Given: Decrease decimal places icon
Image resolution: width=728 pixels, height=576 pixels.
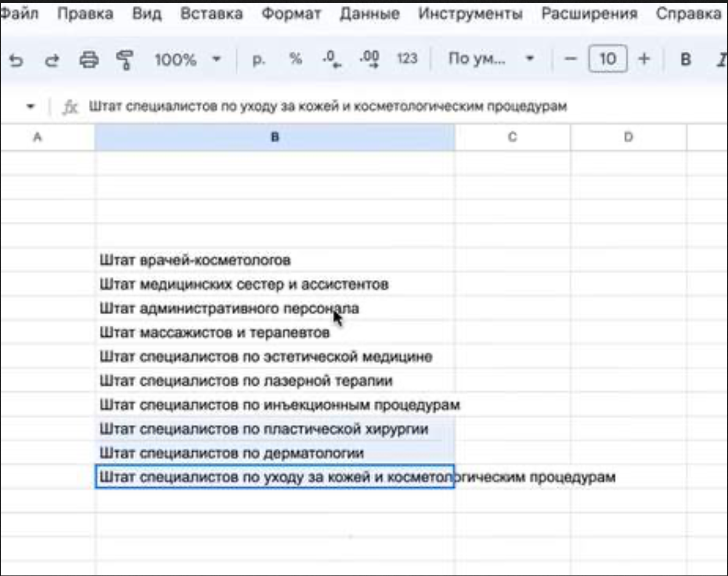Looking at the screenshot, I should [x=331, y=59].
